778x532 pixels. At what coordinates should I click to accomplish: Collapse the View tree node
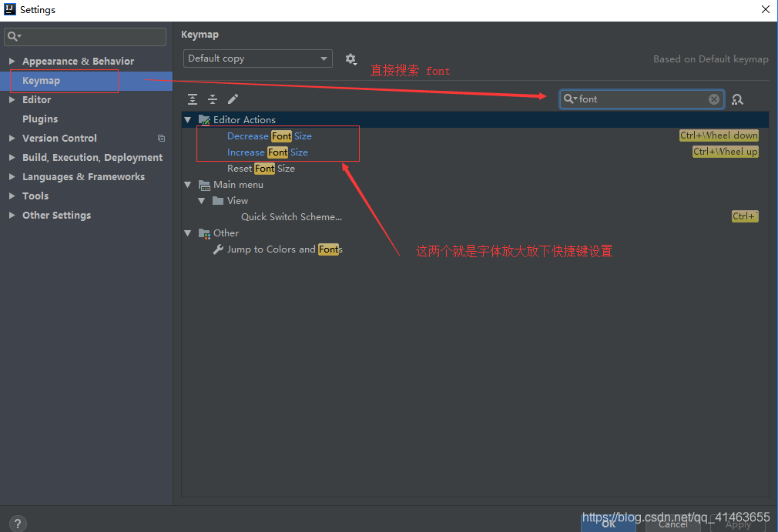(202, 201)
